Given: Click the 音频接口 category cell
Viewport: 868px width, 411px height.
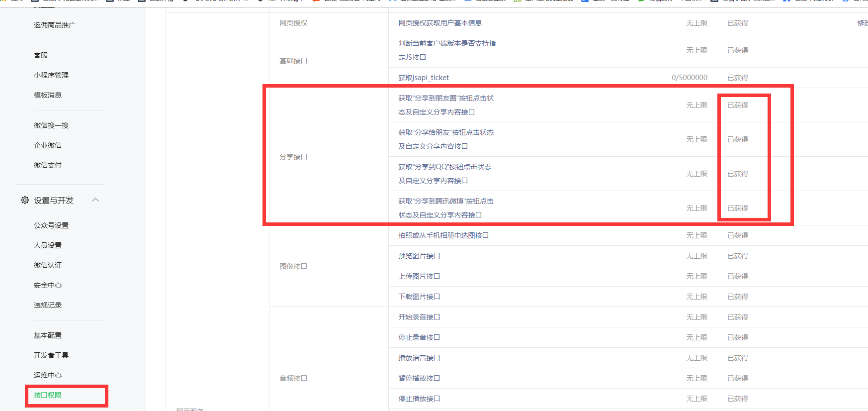Looking at the screenshot, I should (293, 378).
